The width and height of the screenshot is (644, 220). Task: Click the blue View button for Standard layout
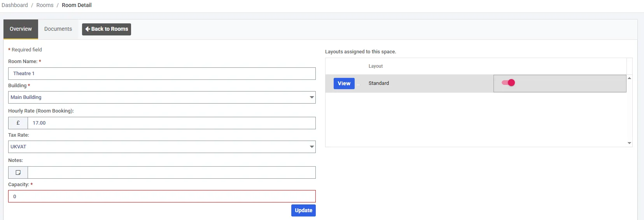344,83
